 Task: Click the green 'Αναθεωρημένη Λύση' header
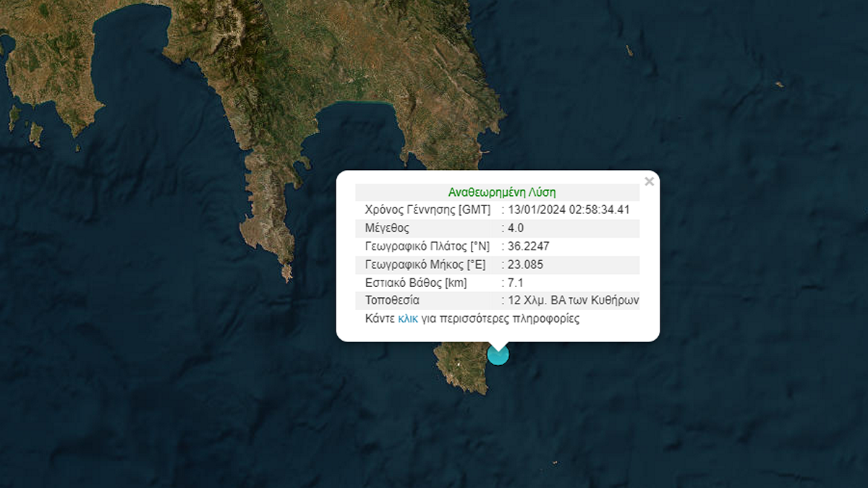[x=501, y=192]
